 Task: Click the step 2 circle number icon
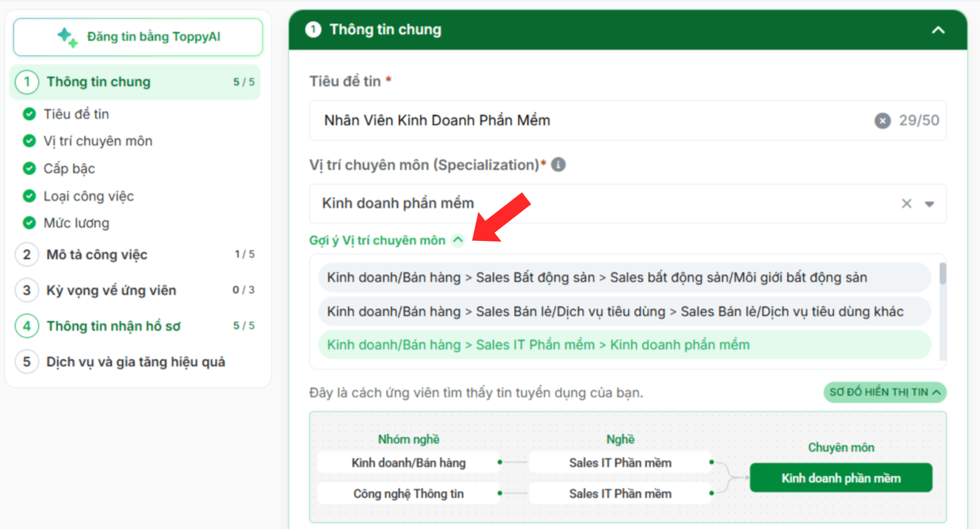[x=27, y=254]
